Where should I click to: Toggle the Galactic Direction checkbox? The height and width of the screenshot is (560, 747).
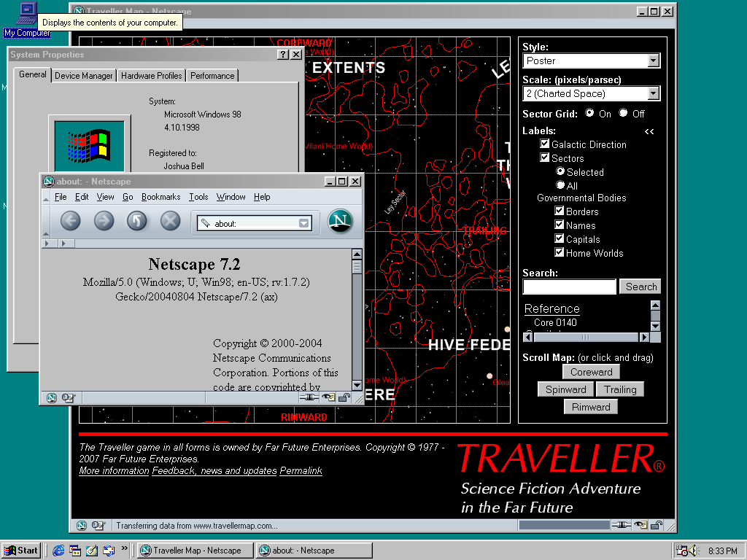coord(545,144)
